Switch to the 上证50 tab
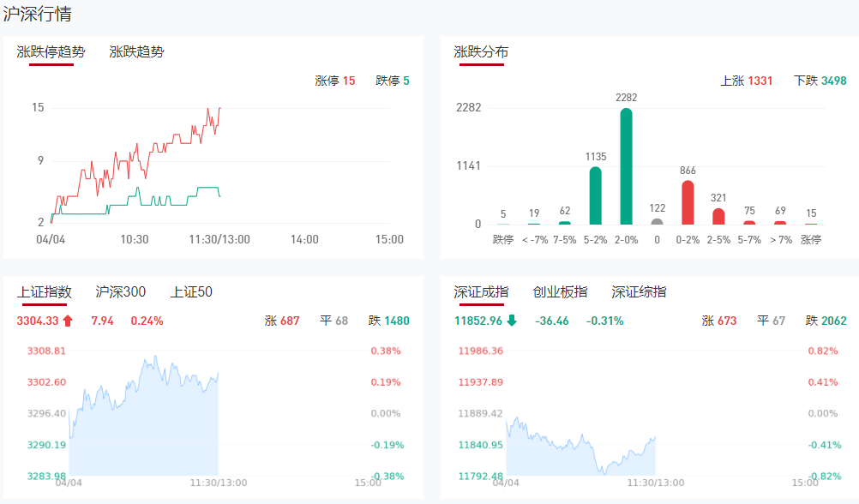 (x=191, y=292)
